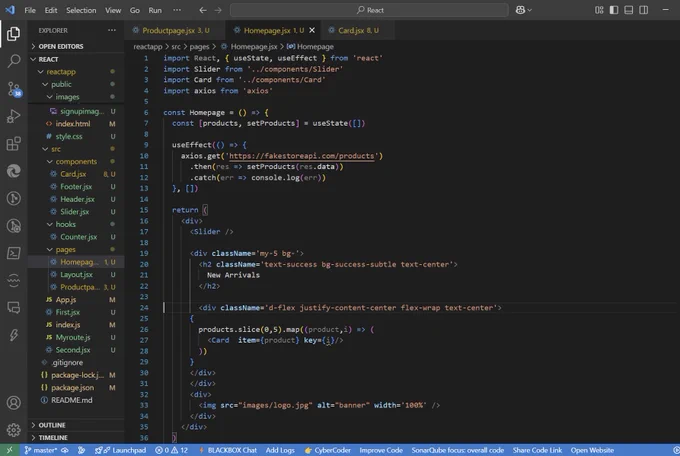Open Explorer more actions ellipsis
680x456 pixels.
pyautogui.click(x=112, y=30)
